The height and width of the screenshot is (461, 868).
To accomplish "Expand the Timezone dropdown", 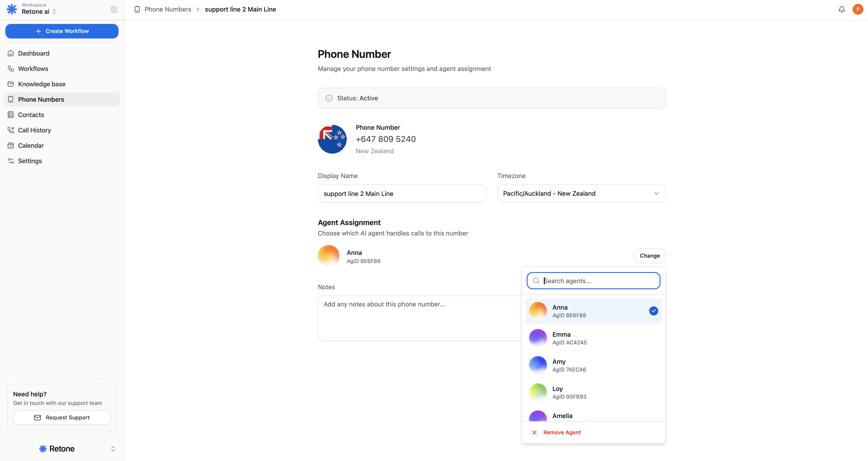I will [581, 193].
